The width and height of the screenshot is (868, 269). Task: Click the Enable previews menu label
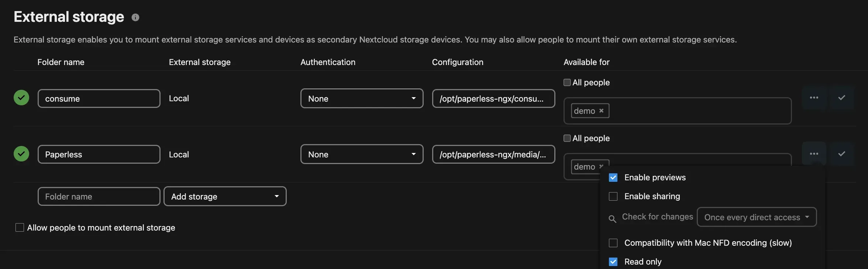(655, 178)
